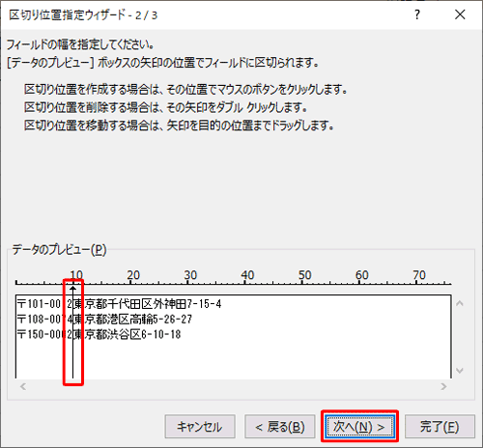The image size is (483, 448).
Task: Click the preview row 東京都千代田区外神田7-15-4
Action: coord(148,304)
